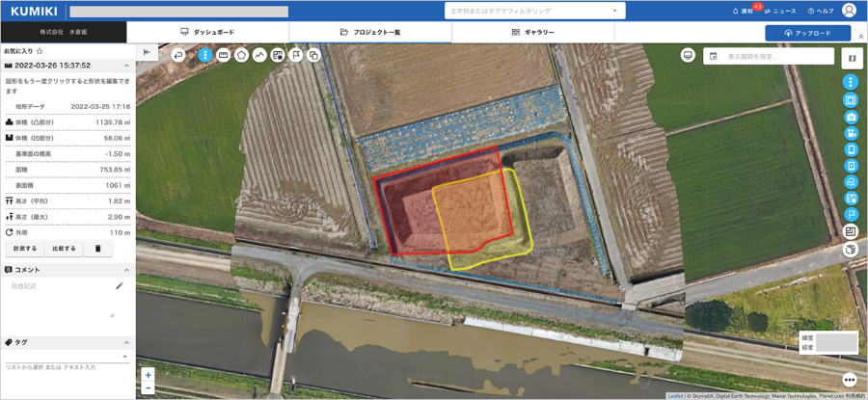Collapse the コメント section
The image size is (868, 400).
126,270
